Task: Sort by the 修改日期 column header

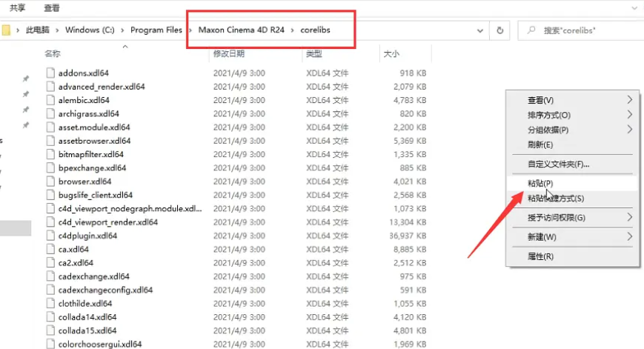Action: pyautogui.click(x=229, y=53)
